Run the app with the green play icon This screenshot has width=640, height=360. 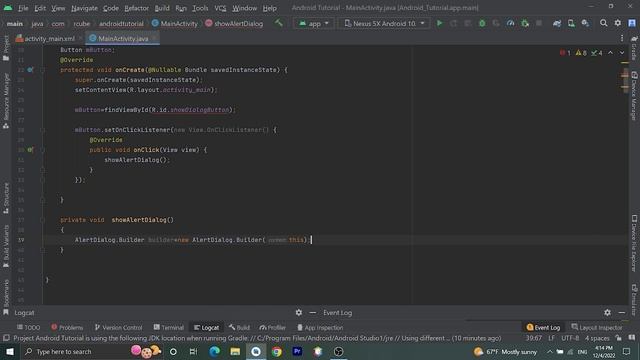[x=440, y=23]
